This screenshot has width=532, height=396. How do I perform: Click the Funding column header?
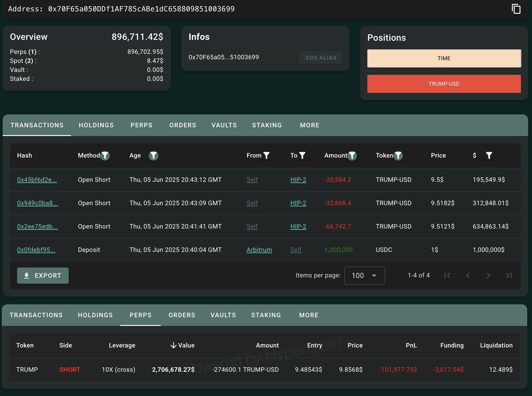pos(452,345)
